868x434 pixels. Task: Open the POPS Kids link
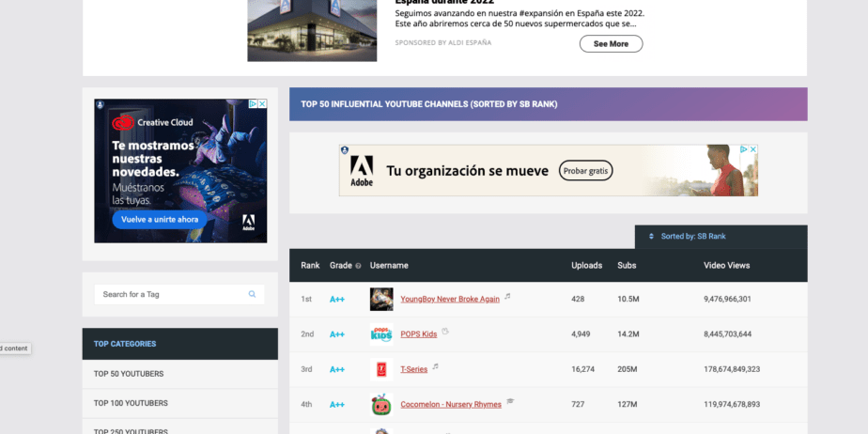[419, 334]
